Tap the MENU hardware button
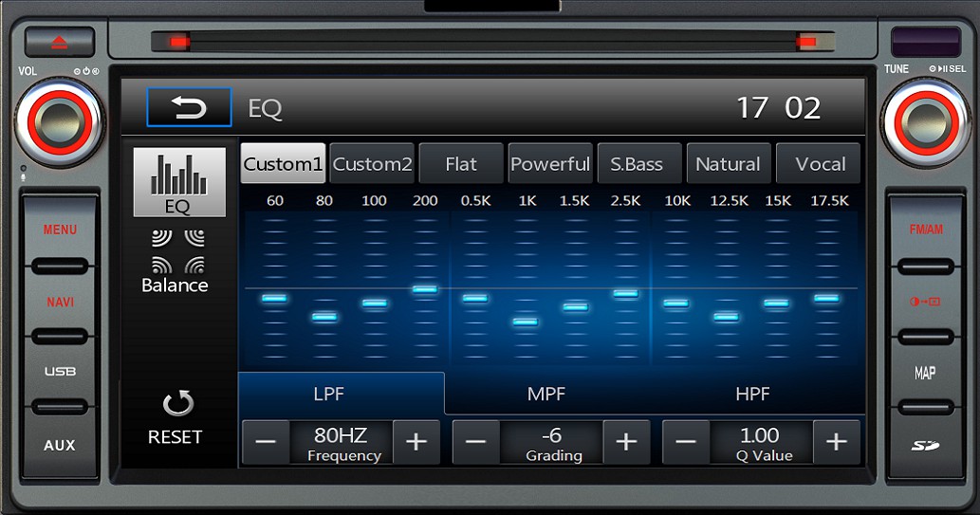 pos(60,230)
